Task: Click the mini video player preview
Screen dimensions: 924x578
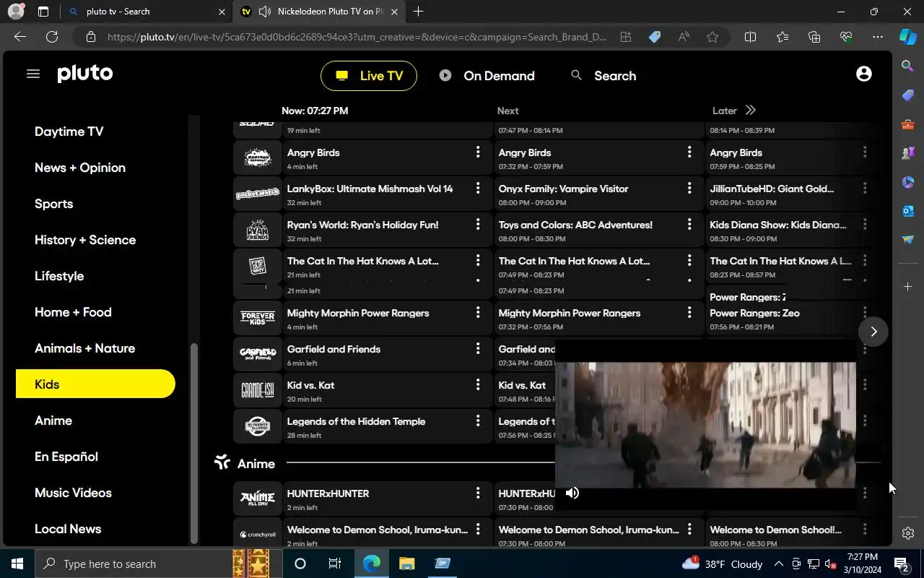Action: pyautogui.click(x=705, y=425)
